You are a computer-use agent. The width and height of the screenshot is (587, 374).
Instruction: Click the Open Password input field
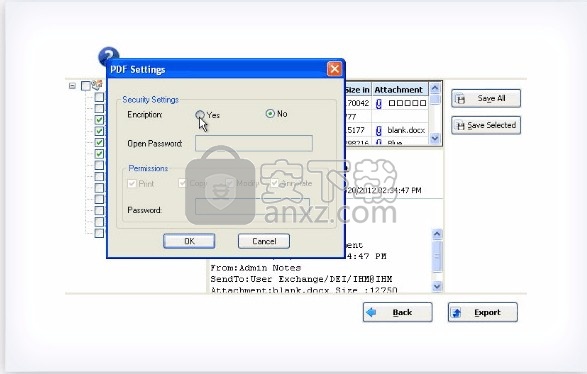pos(253,143)
